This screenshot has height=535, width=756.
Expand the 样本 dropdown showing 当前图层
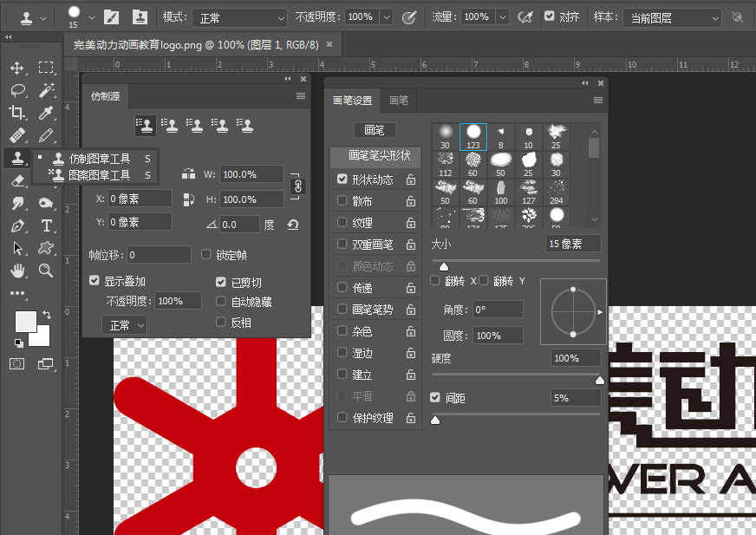671,17
